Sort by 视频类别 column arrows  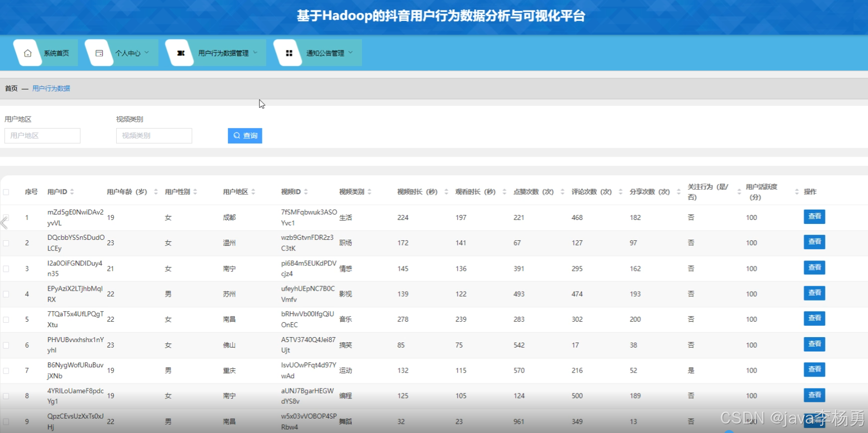click(x=369, y=192)
